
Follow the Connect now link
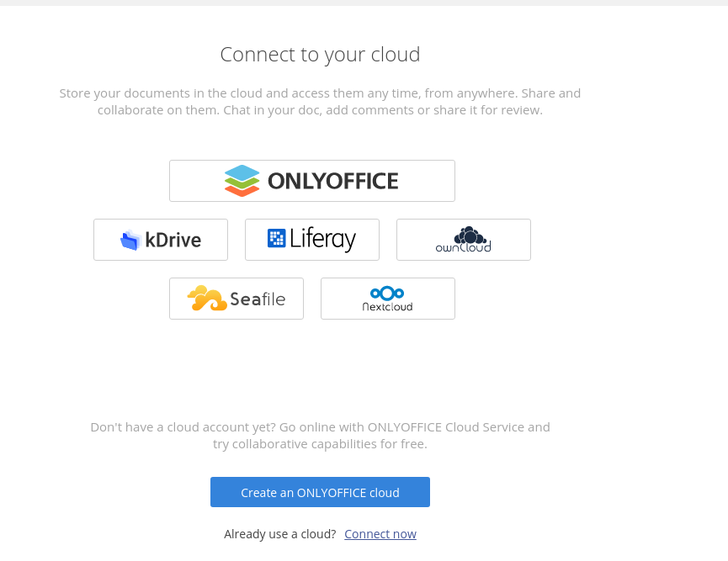coord(380,534)
